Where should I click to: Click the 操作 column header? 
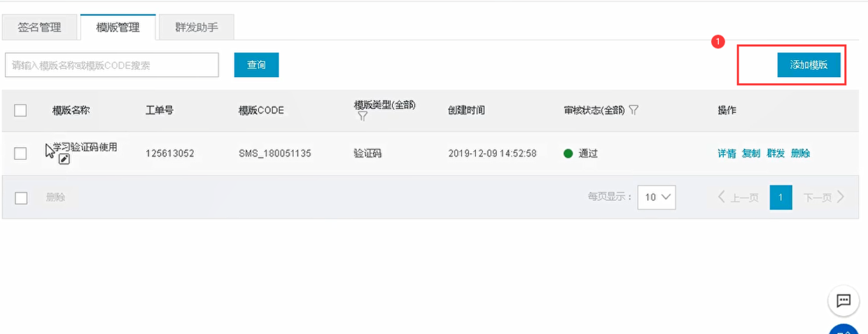tap(727, 110)
